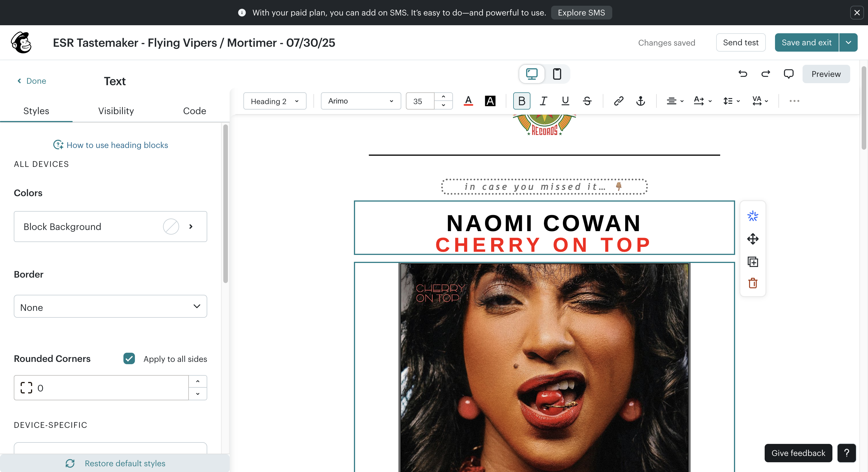Screen dimensions: 868x472
Task: Open the Heading 2 style dropdown
Action: tap(275, 101)
